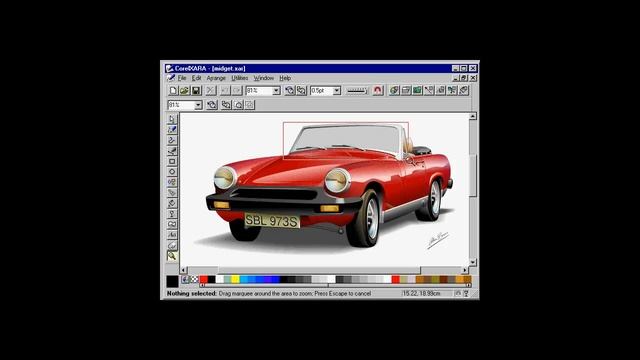Click the last icon on the top toolbar

[x=463, y=91]
